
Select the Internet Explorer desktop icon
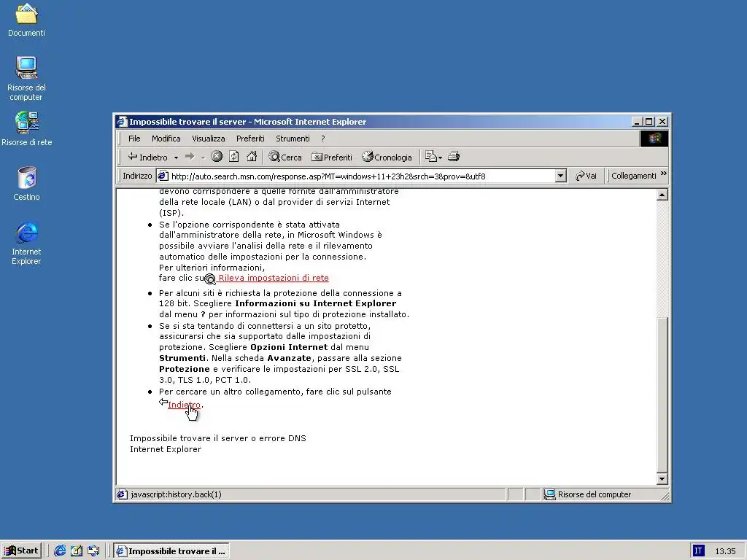tap(26, 243)
